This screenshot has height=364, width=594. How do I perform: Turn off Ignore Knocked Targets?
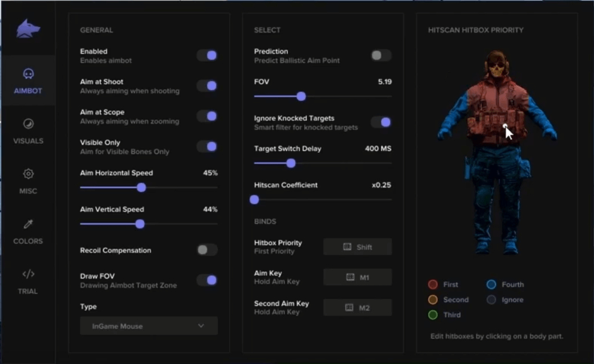tap(380, 123)
